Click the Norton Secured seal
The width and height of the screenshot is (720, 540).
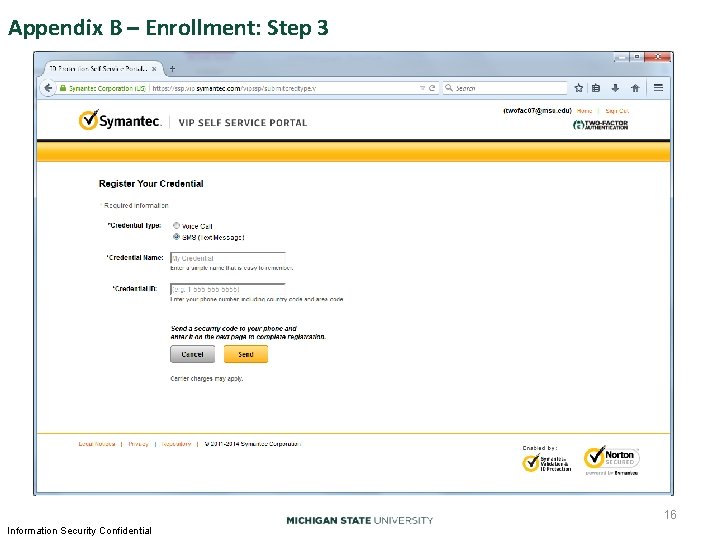(612, 461)
